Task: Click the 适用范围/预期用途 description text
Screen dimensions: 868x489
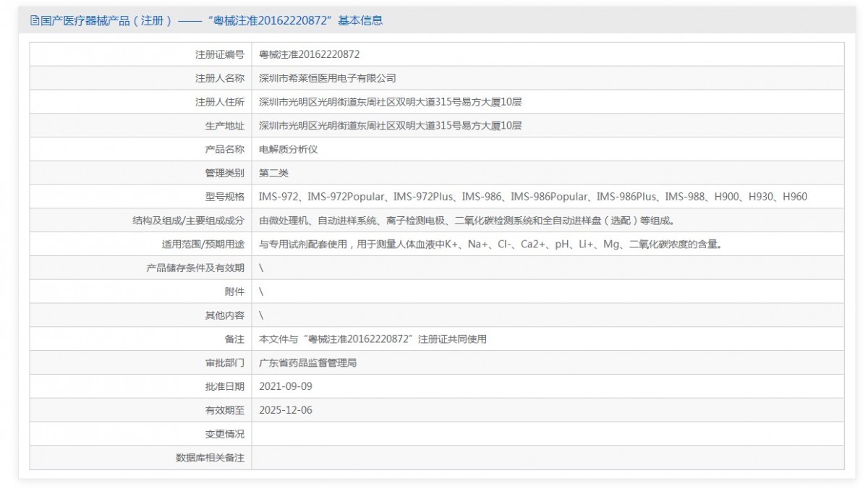Action: [x=490, y=244]
